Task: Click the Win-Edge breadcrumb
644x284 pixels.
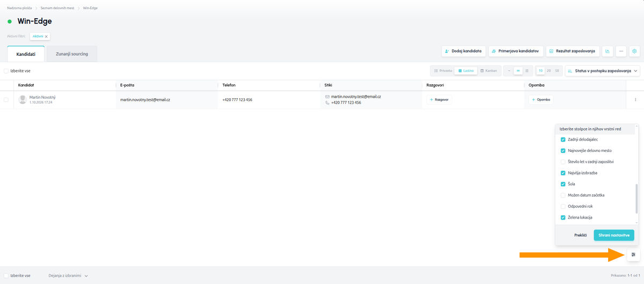Action: point(90,9)
